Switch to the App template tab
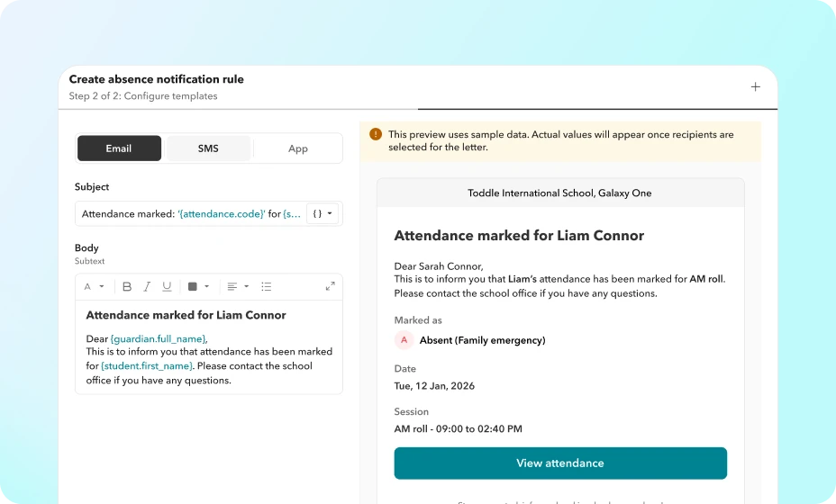 (298, 148)
